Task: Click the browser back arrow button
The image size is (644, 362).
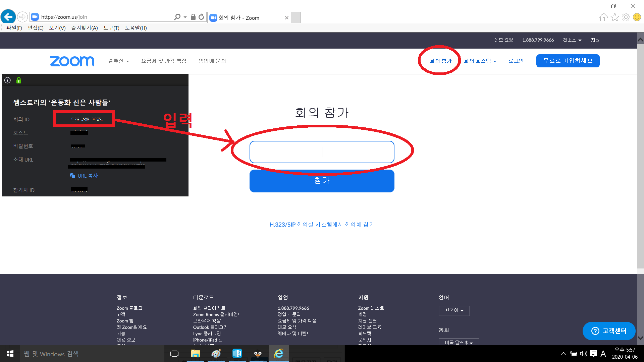Action: pos(8,17)
